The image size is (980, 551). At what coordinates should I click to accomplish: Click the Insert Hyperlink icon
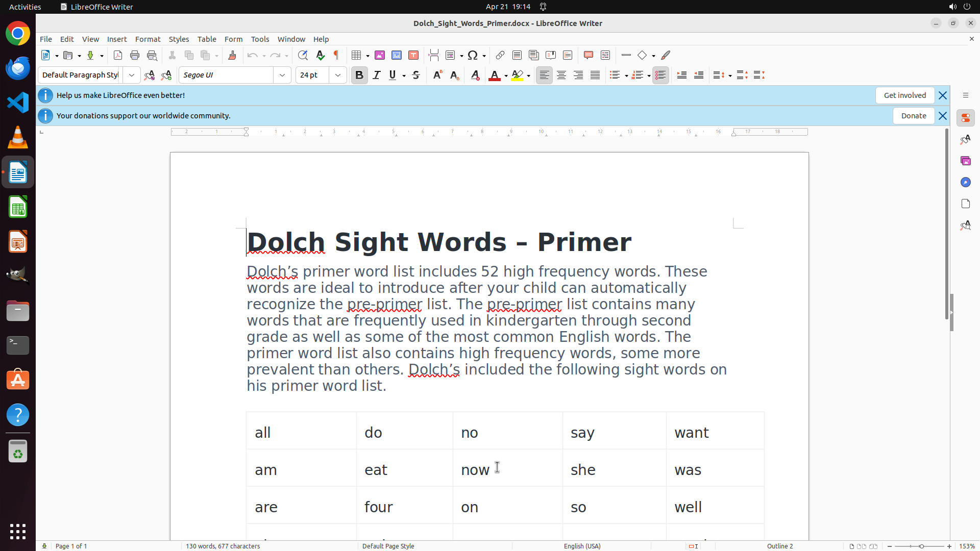(x=500, y=55)
